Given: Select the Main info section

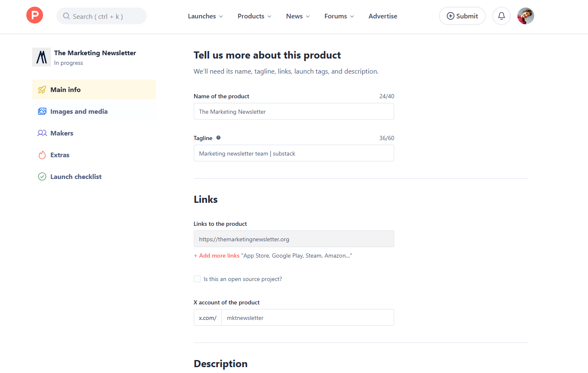Looking at the screenshot, I should [94, 89].
